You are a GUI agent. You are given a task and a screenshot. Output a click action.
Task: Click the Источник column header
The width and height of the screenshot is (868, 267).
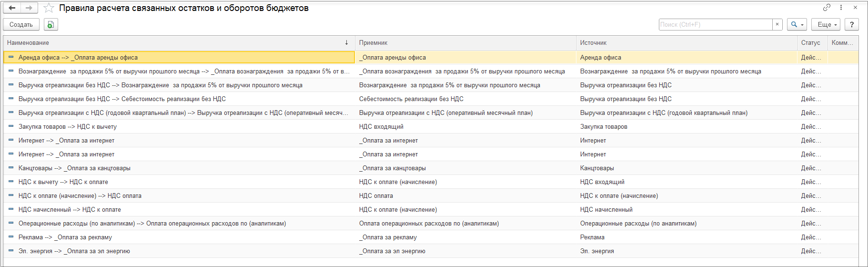pos(593,43)
